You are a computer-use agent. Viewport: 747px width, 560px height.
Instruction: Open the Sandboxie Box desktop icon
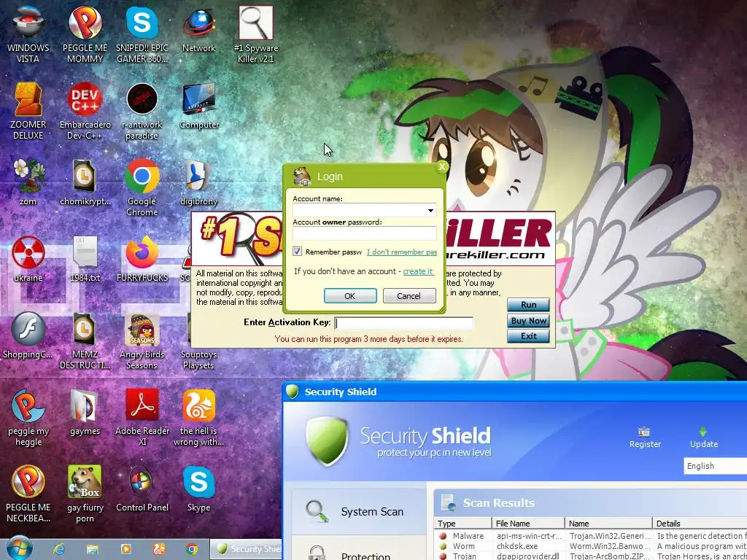tap(85, 494)
